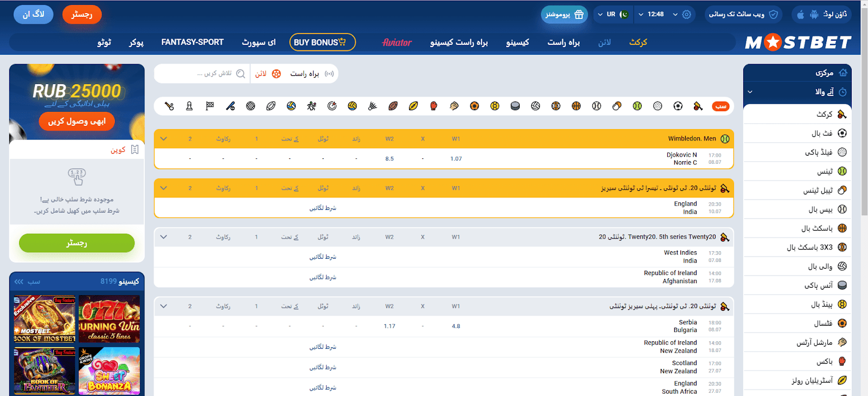Select odds 8.5 for Norrie C
868x396 pixels.
point(390,159)
